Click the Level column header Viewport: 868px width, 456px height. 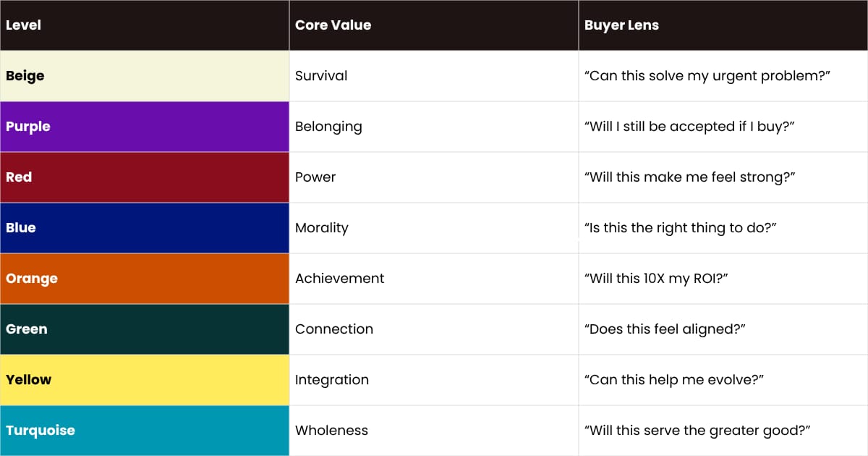pos(24,25)
